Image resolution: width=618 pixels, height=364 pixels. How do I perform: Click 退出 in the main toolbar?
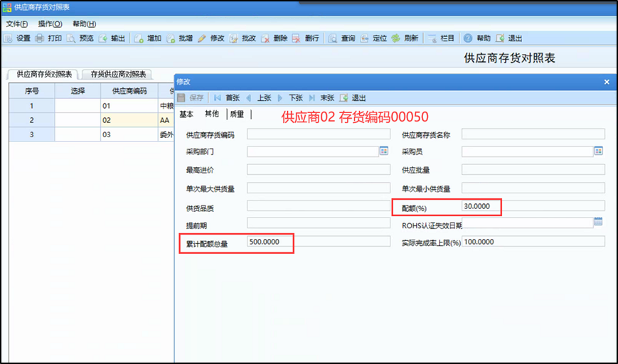click(509, 38)
